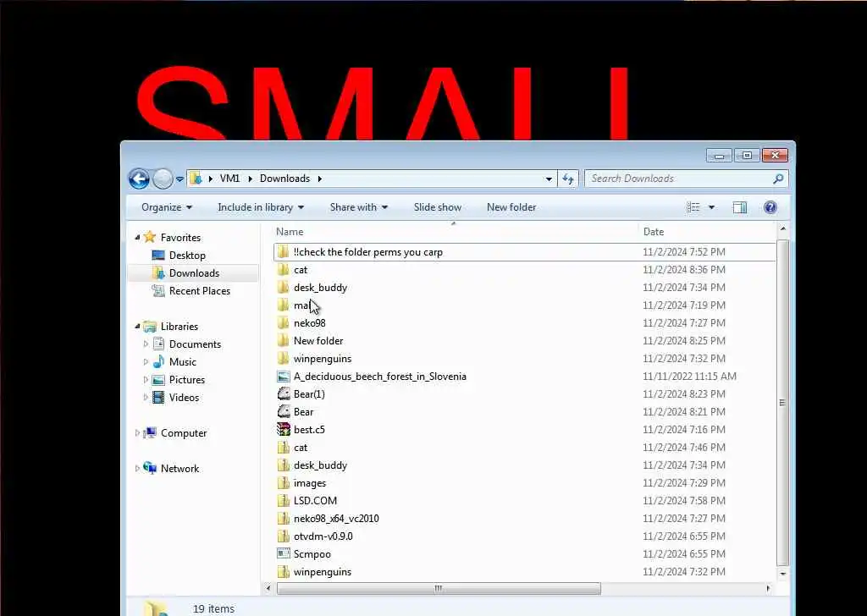
Task: Collapse the Libraries group
Action: click(137, 327)
